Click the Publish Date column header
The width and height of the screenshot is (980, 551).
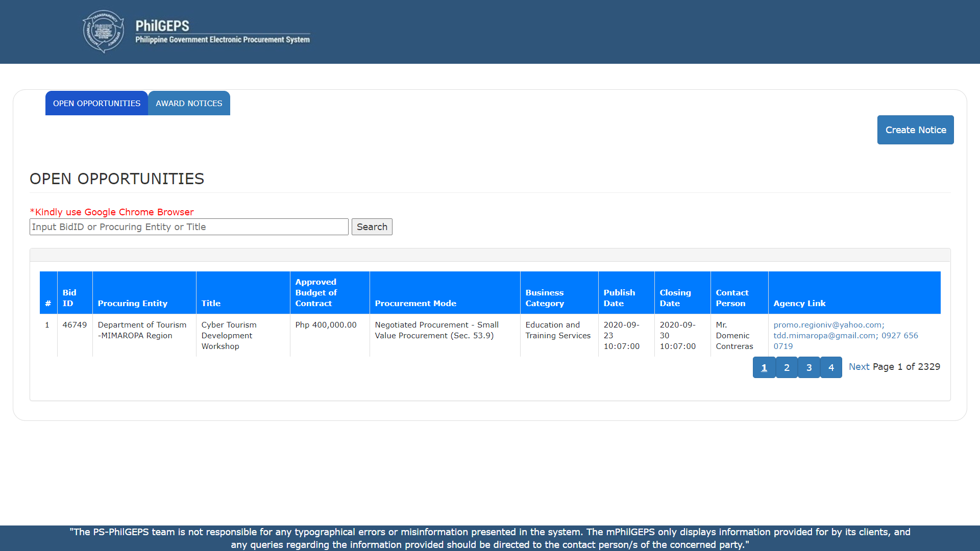coord(626,292)
